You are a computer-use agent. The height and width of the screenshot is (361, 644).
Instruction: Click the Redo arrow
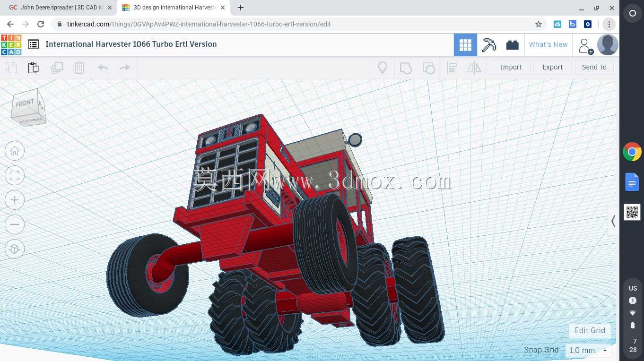125,68
